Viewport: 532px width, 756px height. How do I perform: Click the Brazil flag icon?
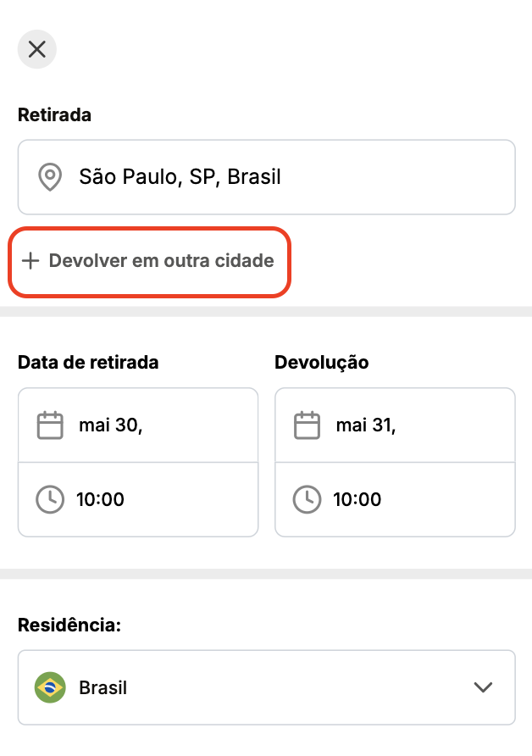click(50, 687)
